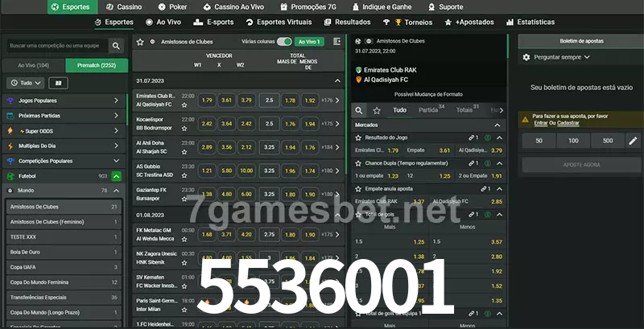Open the Tudo time filter dropdown
The width and height of the screenshot is (644, 329).
click(24, 83)
